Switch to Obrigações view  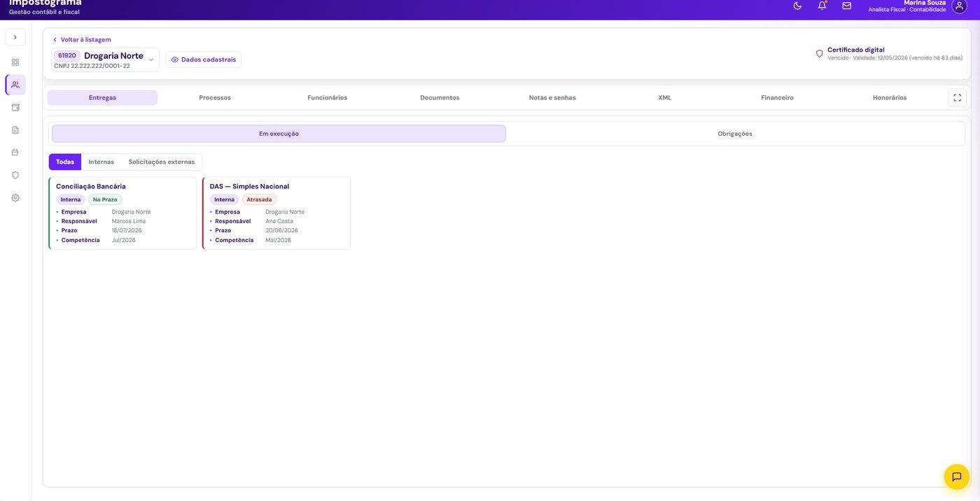[x=735, y=134]
